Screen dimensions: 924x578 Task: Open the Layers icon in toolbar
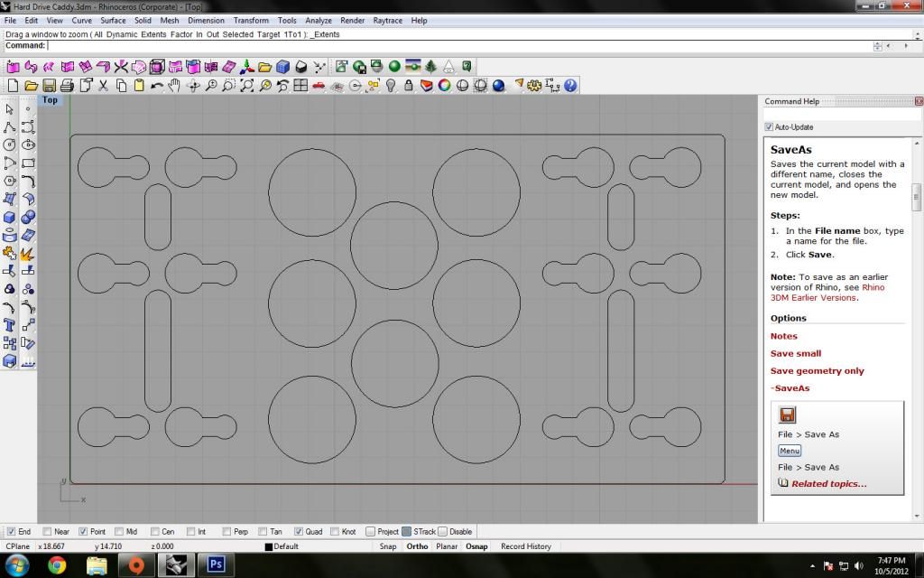pyautogui.click(x=426, y=86)
